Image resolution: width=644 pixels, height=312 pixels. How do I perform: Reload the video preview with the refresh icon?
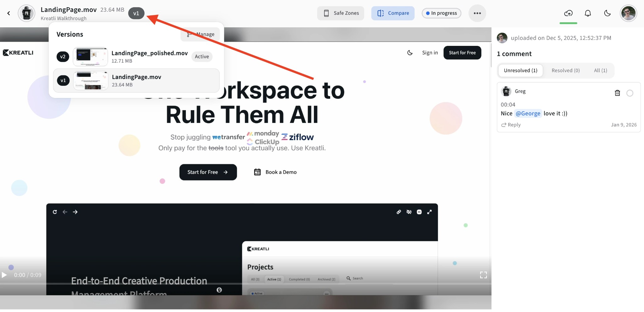click(x=55, y=212)
